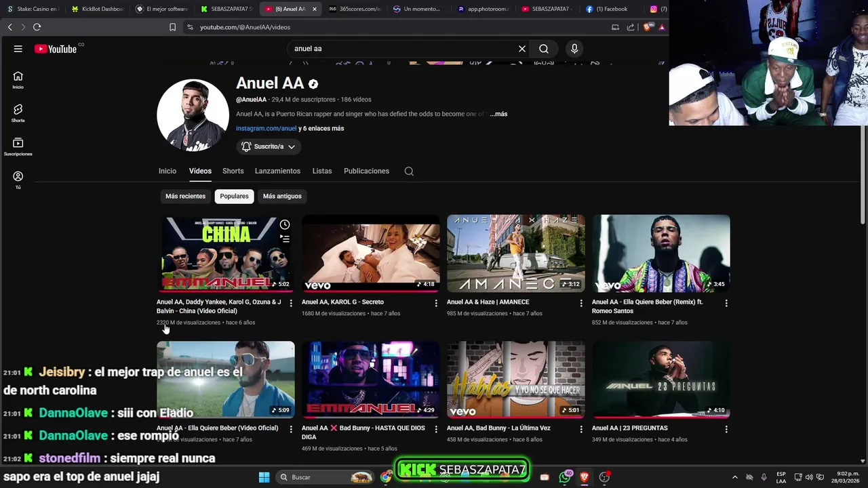Expand channel description with ...más
The image size is (868, 488).
coord(498,114)
